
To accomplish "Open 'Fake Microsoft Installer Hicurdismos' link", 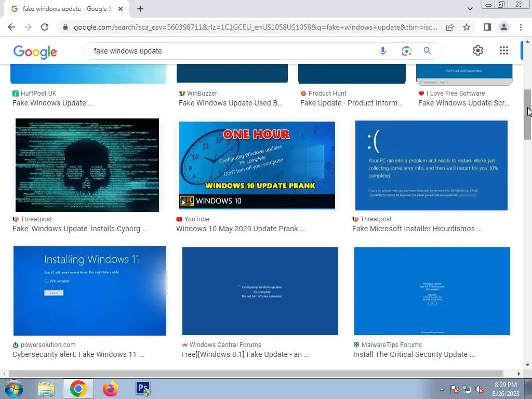I will pyautogui.click(x=417, y=229).
